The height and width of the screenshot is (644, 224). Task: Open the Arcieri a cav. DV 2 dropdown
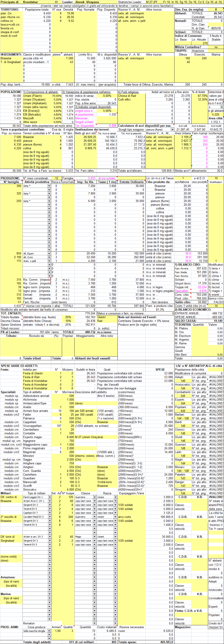coord(50,536)
